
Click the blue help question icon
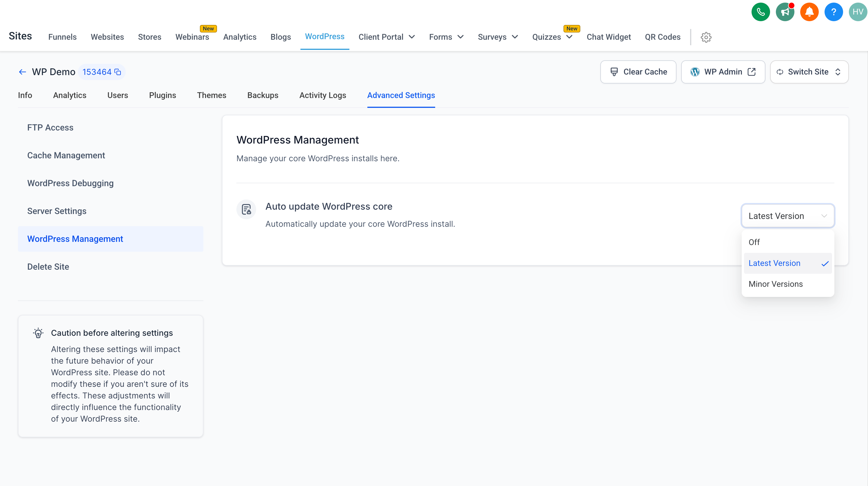click(x=833, y=12)
